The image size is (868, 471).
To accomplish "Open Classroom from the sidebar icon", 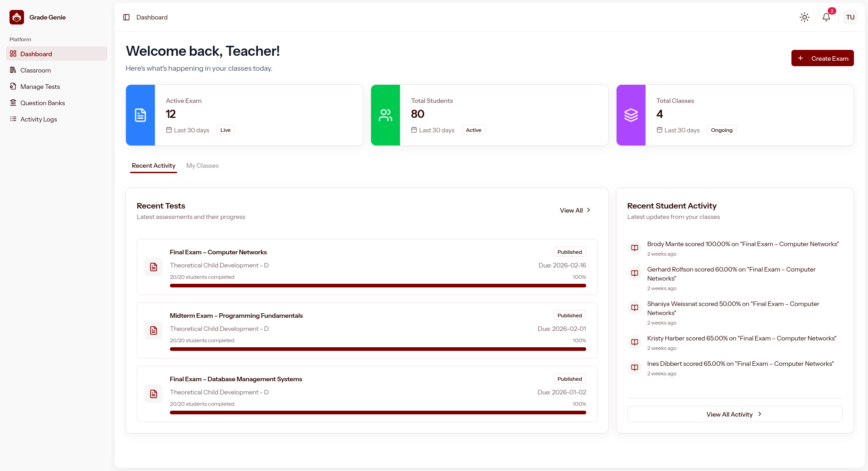I will (13, 70).
